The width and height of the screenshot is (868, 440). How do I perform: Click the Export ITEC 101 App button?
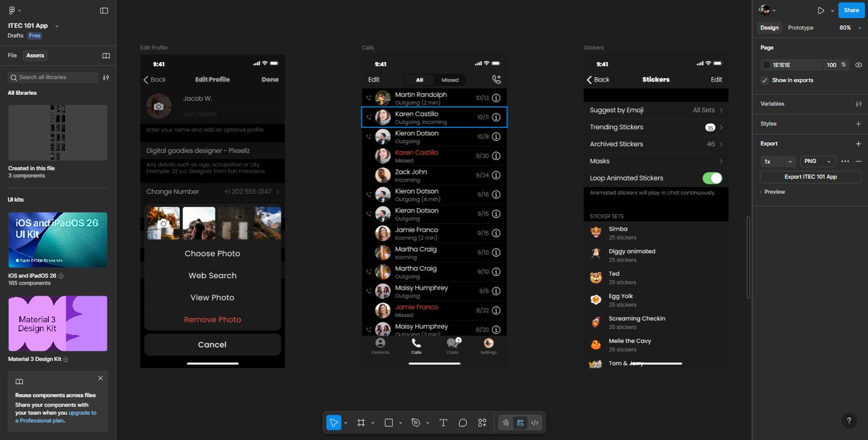[x=810, y=177]
